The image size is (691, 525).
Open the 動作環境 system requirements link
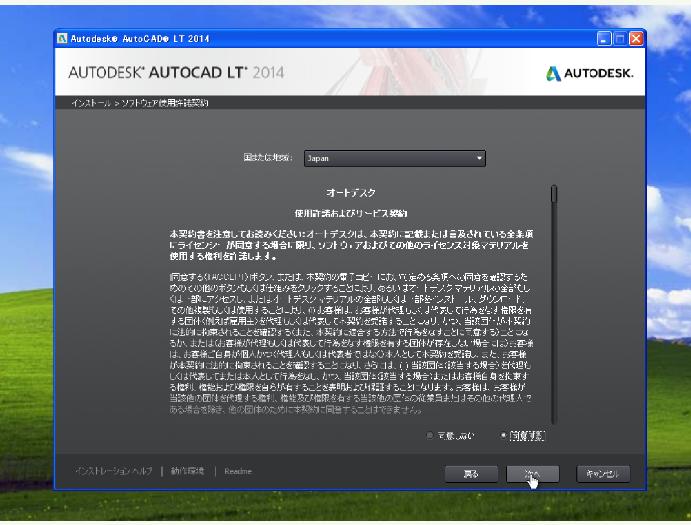point(188,471)
